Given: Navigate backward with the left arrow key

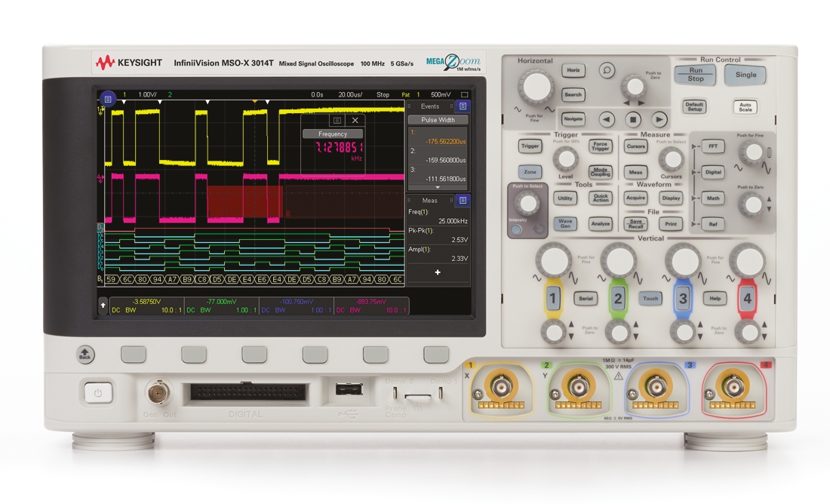Looking at the screenshot, I should pos(607,120).
